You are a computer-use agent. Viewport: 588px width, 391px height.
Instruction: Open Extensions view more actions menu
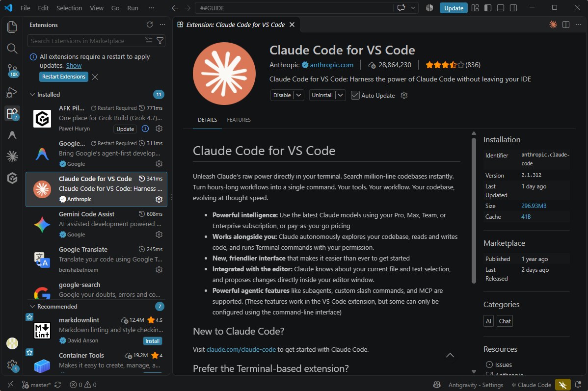point(162,25)
